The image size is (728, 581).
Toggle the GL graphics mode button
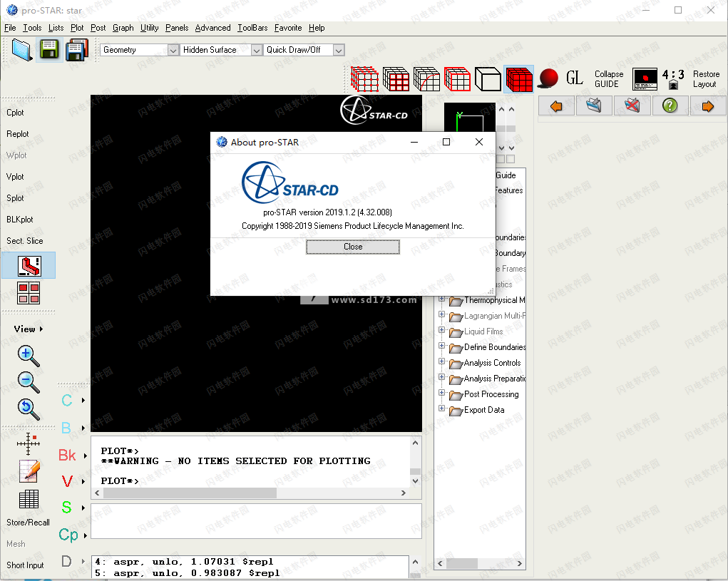pyautogui.click(x=574, y=78)
